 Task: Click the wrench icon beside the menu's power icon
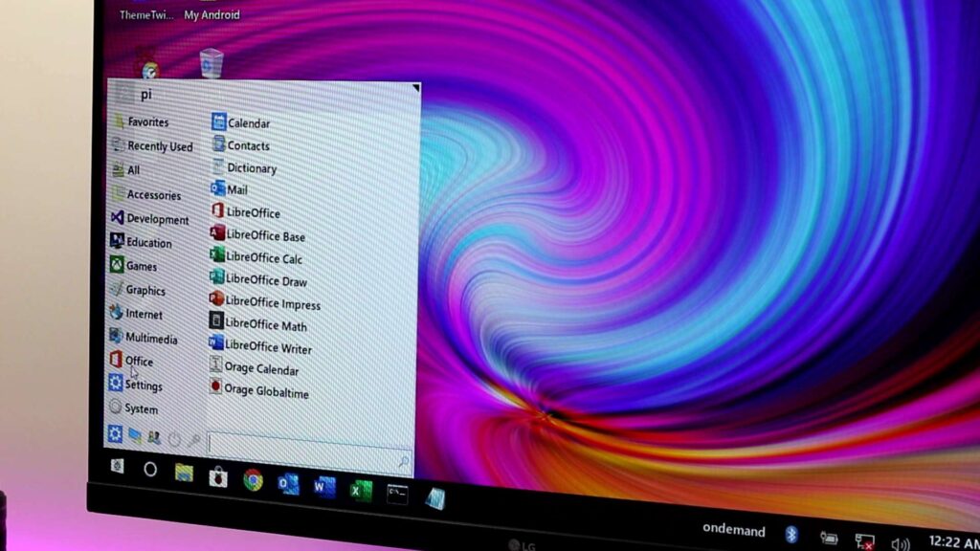click(x=193, y=441)
